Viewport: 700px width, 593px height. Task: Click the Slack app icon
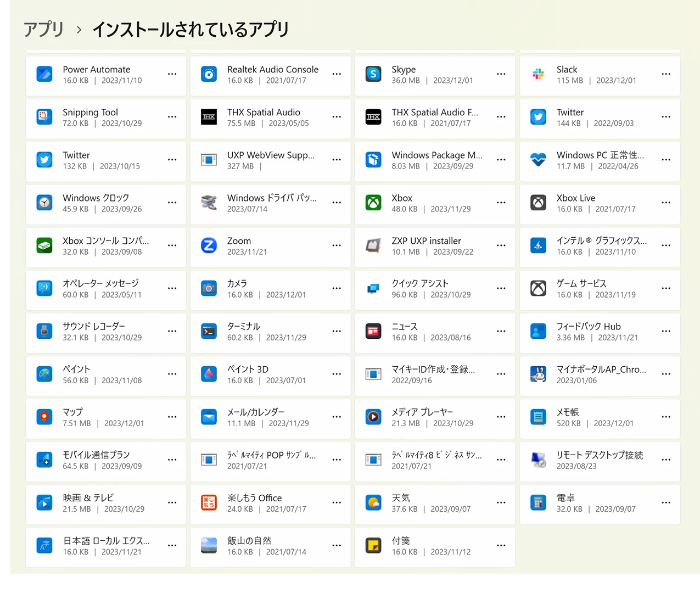538,74
